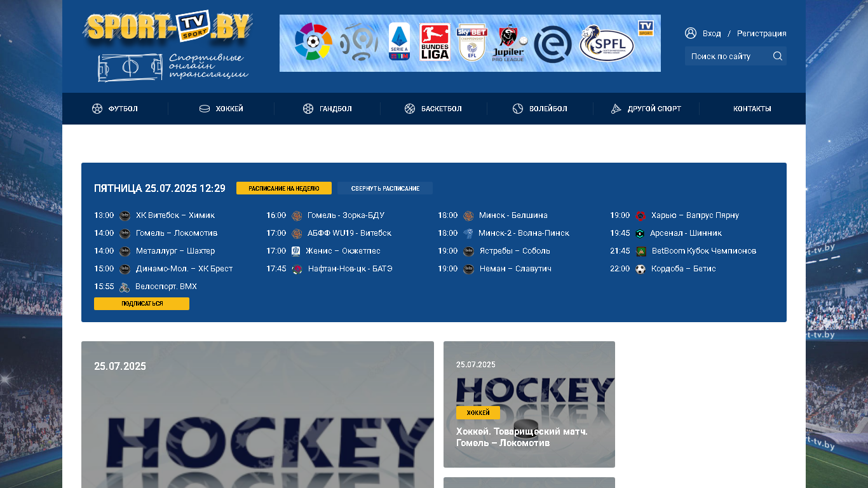The width and height of the screenshot is (868, 488).
Task: Click the soccer ball icon beside Кордоба – Бетис
Action: click(x=641, y=269)
